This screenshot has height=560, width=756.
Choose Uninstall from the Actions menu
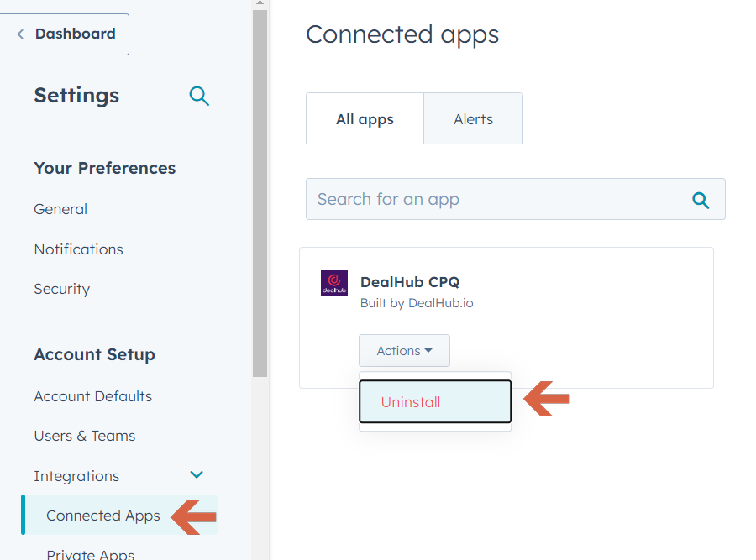point(435,401)
